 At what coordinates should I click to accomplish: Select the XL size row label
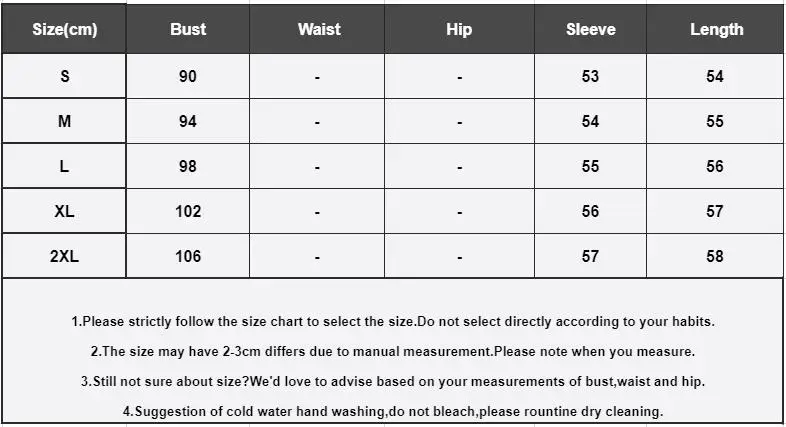click(x=64, y=211)
